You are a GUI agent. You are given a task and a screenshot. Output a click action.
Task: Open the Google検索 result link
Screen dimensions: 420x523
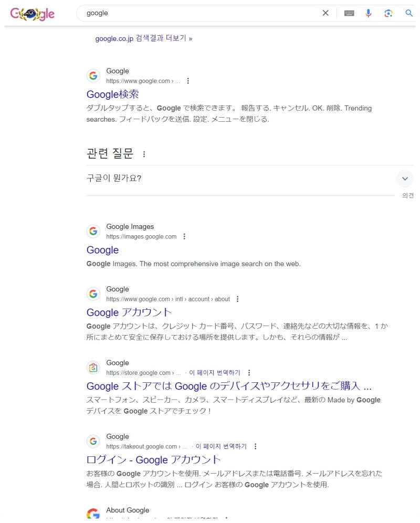(113, 94)
